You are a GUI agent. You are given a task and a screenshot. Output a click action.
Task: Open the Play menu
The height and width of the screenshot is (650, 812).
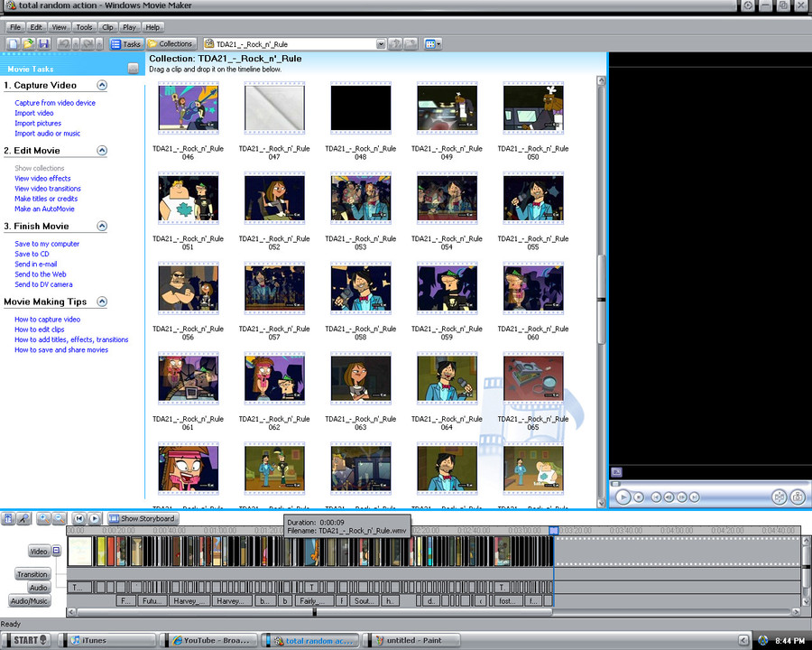(129, 27)
